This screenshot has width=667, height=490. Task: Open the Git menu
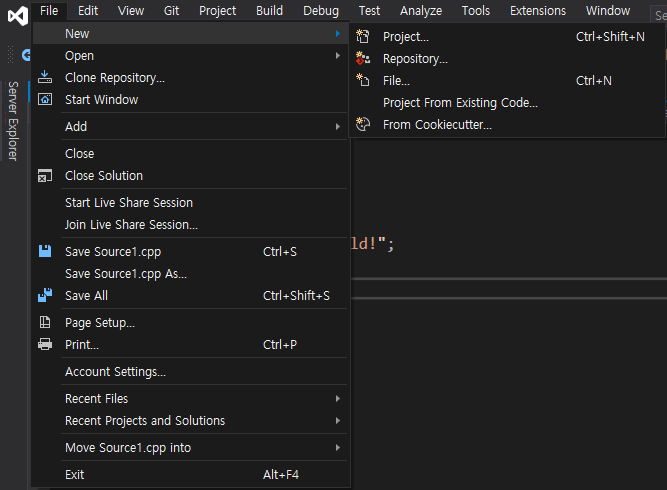171,11
